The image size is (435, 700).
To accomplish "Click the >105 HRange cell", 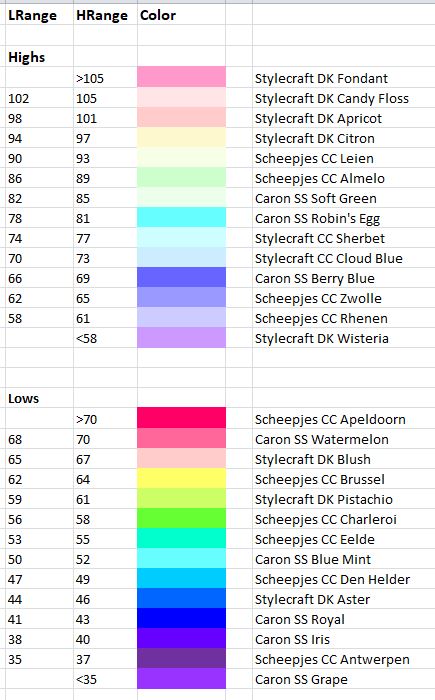I will point(105,78).
